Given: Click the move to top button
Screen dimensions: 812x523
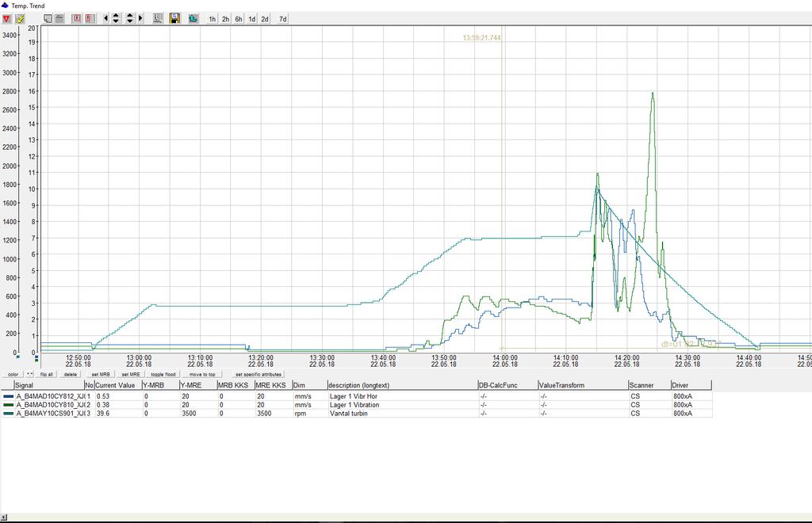Looking at the screenshot, I should tap(202, 374).
